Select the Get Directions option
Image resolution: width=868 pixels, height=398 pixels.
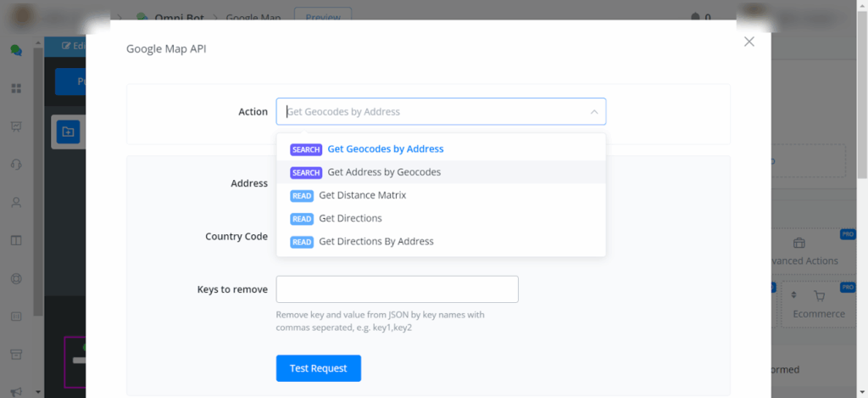coord(349,218)
